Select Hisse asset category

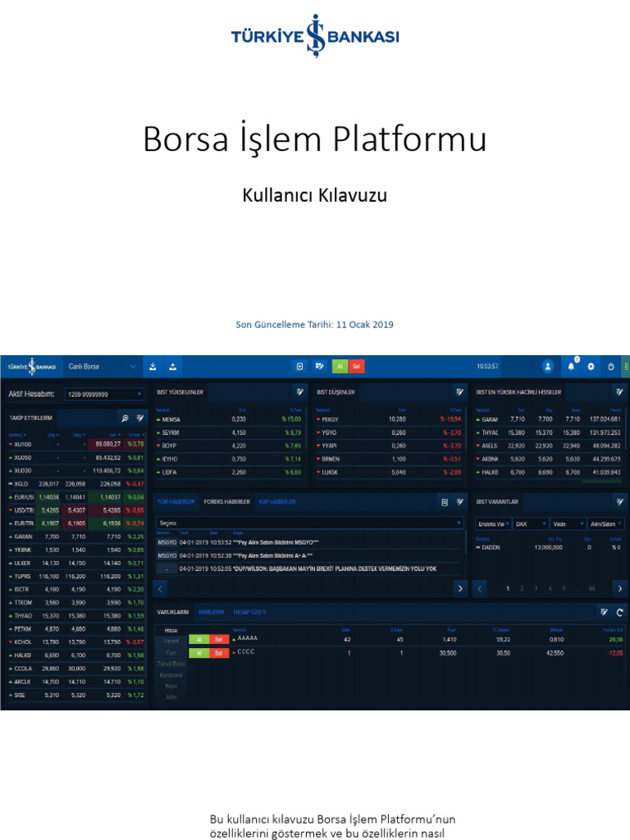point(171,631)
